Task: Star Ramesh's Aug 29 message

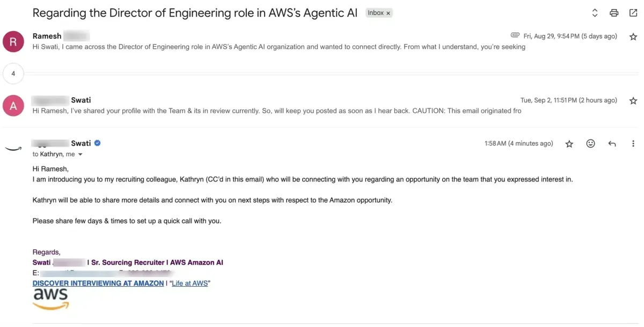Action: click(x=633, y=37)
